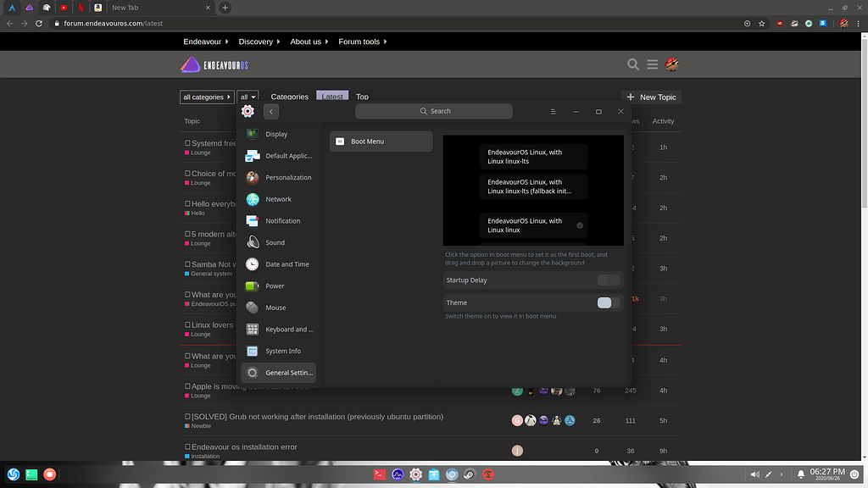Open the Sound settings icon

252,242
